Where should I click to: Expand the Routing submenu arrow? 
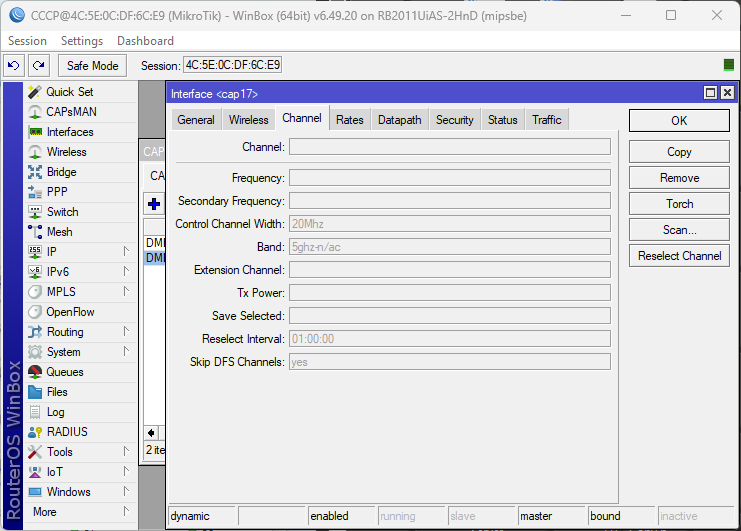[x=126, y=331]
